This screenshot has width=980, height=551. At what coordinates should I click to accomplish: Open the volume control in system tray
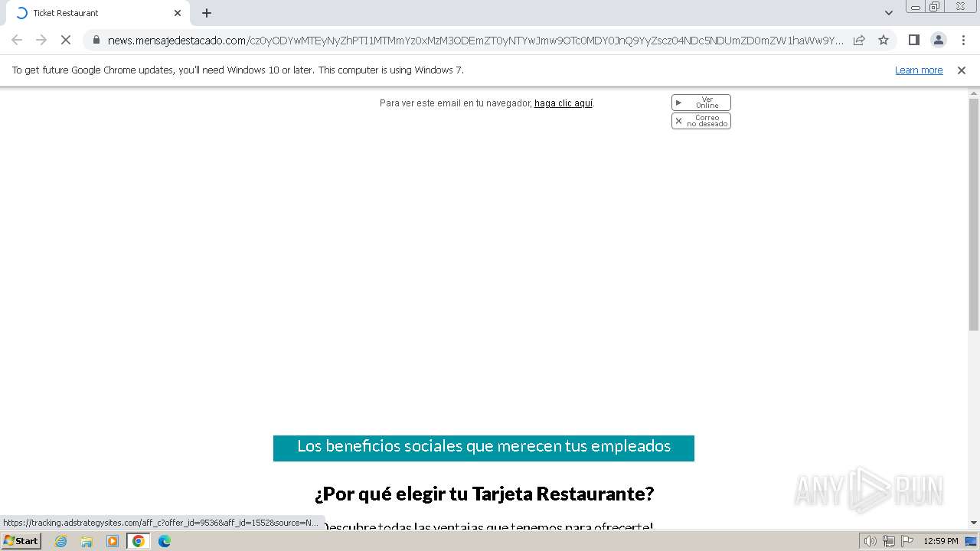pos(871,541)
